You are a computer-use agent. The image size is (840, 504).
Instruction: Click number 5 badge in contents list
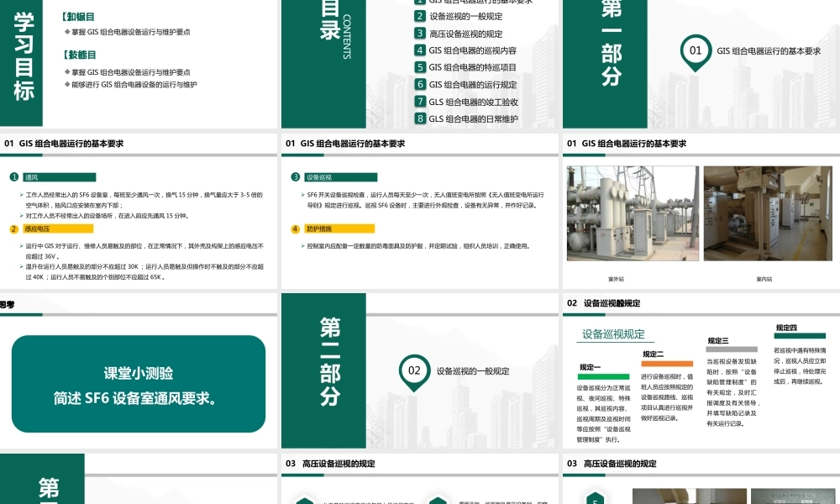(420, 67)
